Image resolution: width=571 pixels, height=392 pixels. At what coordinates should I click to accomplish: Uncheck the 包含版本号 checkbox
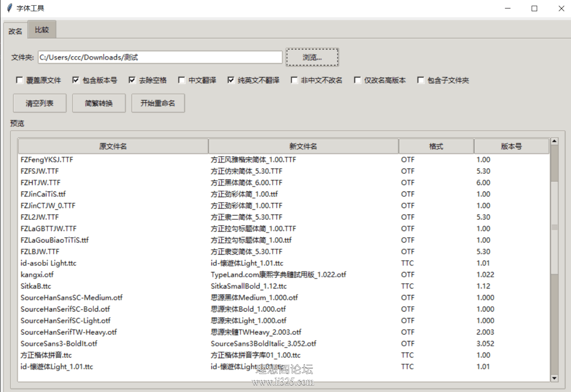click(x=76, y=80)
